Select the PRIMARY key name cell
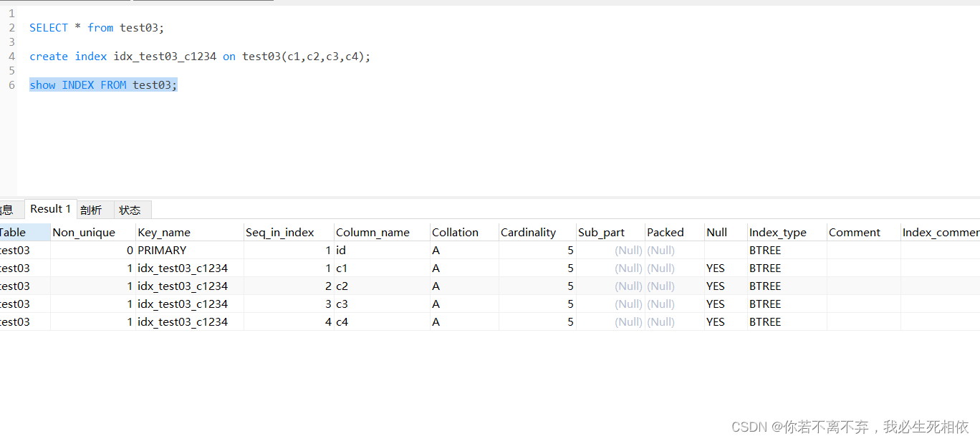 click(x=162, y=250)
